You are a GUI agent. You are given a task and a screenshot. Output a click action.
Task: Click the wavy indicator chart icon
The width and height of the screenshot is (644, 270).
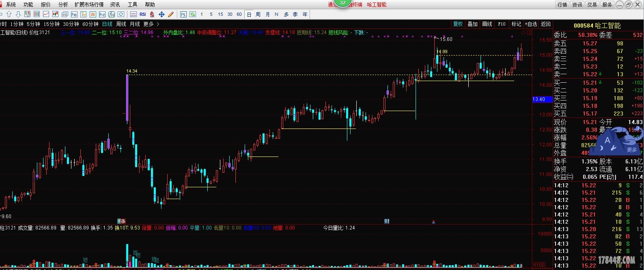tap(133, 14)
